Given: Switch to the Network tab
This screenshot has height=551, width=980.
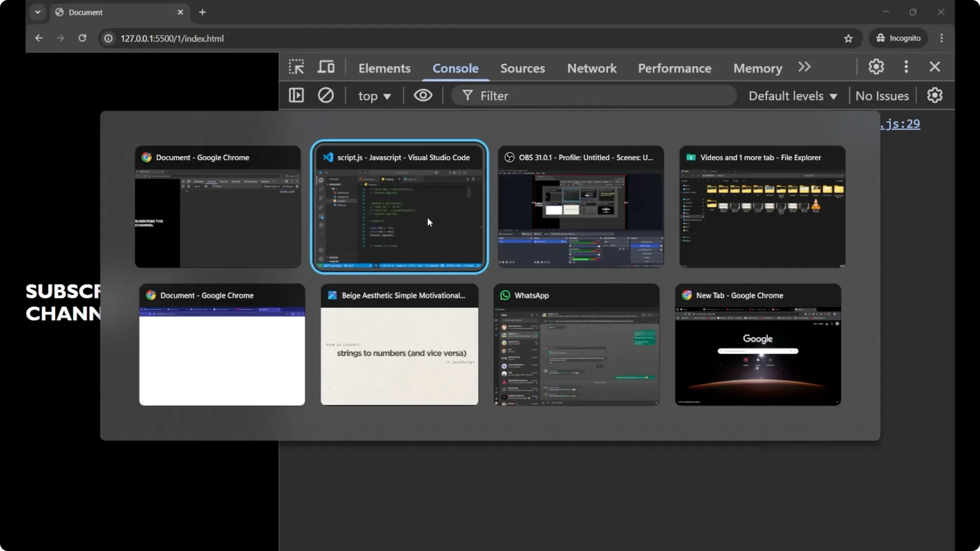Looking at the screenshot, I should pos(592,68).
